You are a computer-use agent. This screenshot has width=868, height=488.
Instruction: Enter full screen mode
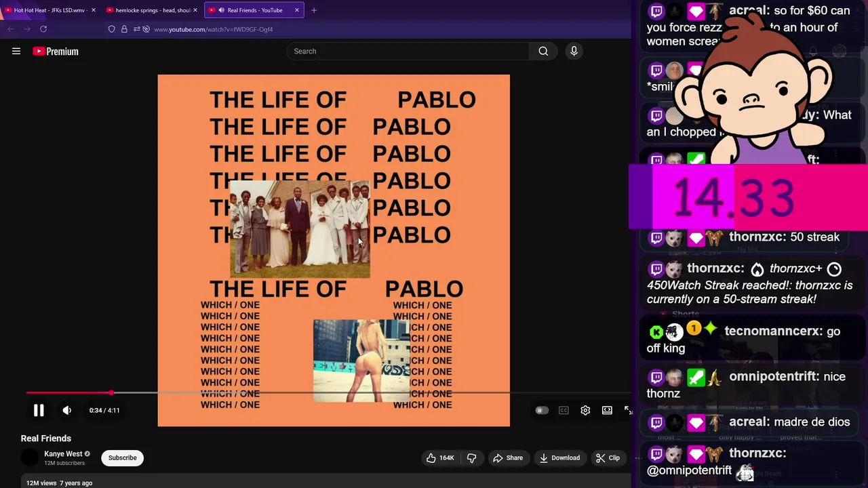(x=627, y=410)
